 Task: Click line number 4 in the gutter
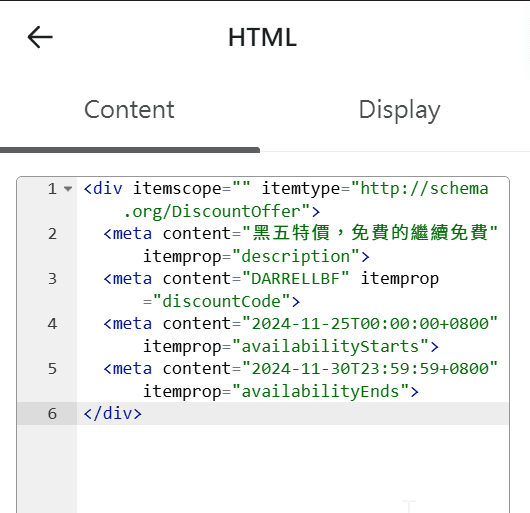pos(52,324)
